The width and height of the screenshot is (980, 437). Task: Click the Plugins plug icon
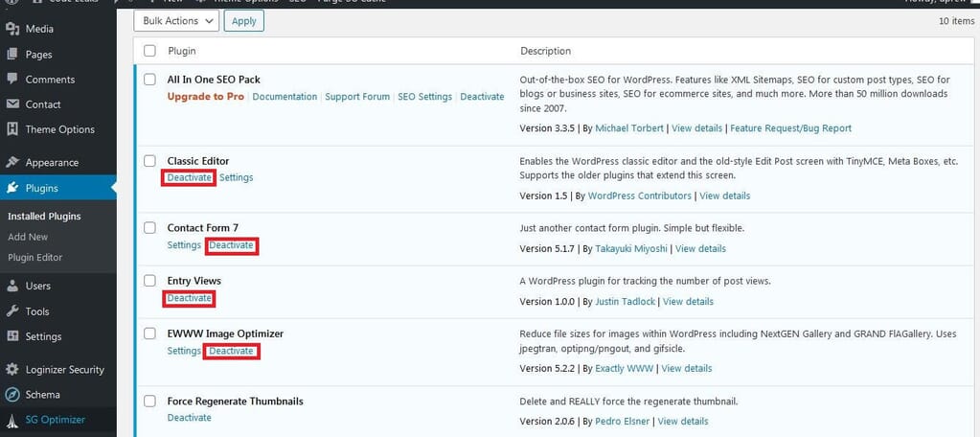point(12,188)
